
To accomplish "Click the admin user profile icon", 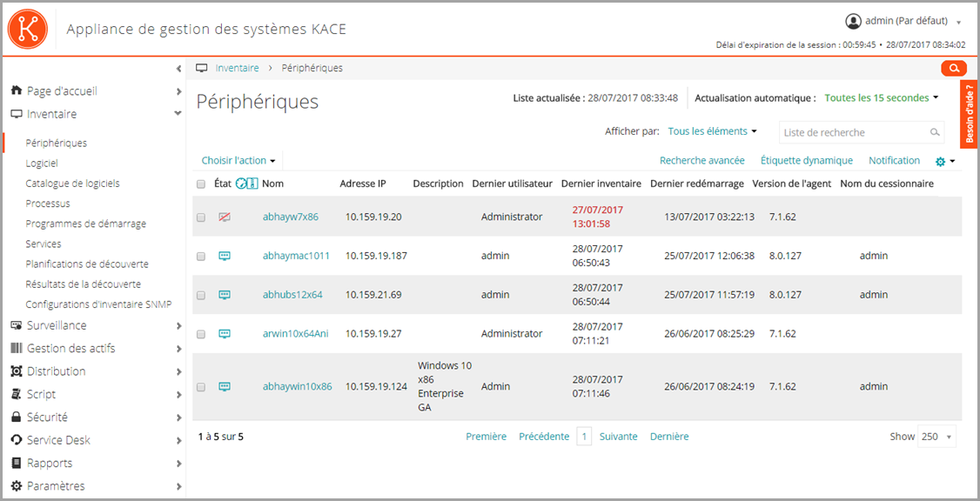I will click(x=853, y=21).
